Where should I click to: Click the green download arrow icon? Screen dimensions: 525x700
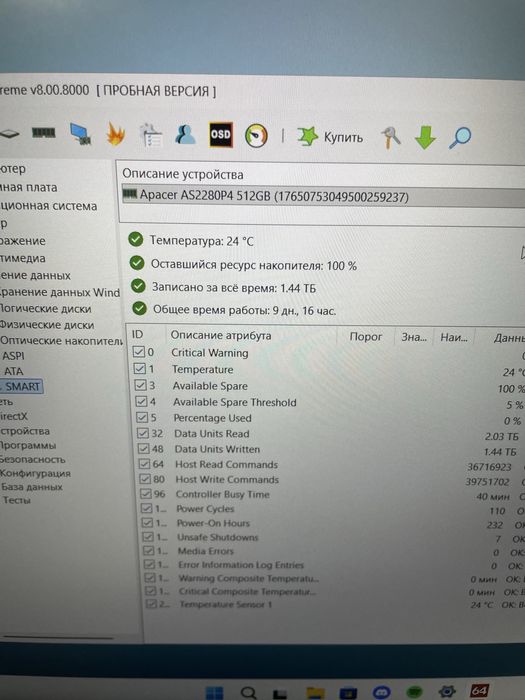tap(425, 138)
